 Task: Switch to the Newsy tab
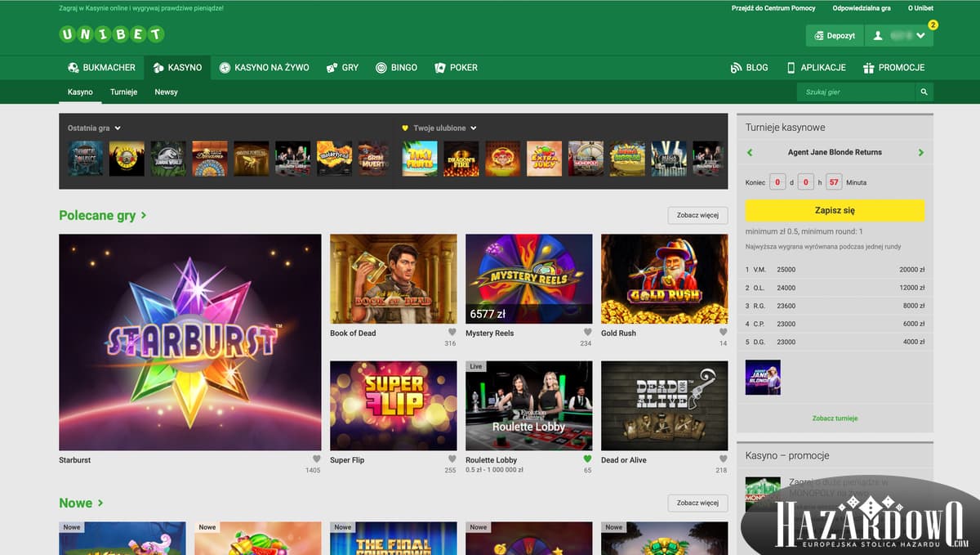(166, 92)
